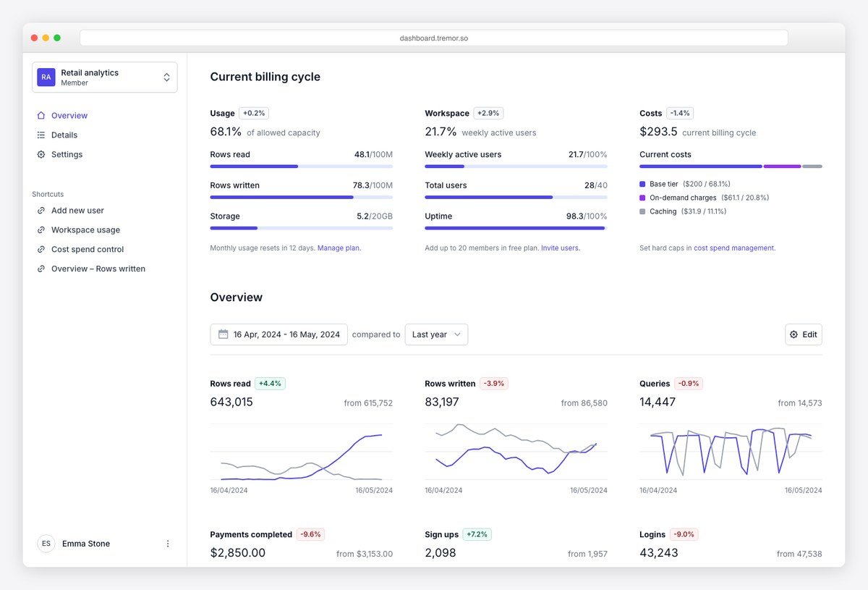
Task: Click the -9.6% Payments completed badge
Action: 310,534
